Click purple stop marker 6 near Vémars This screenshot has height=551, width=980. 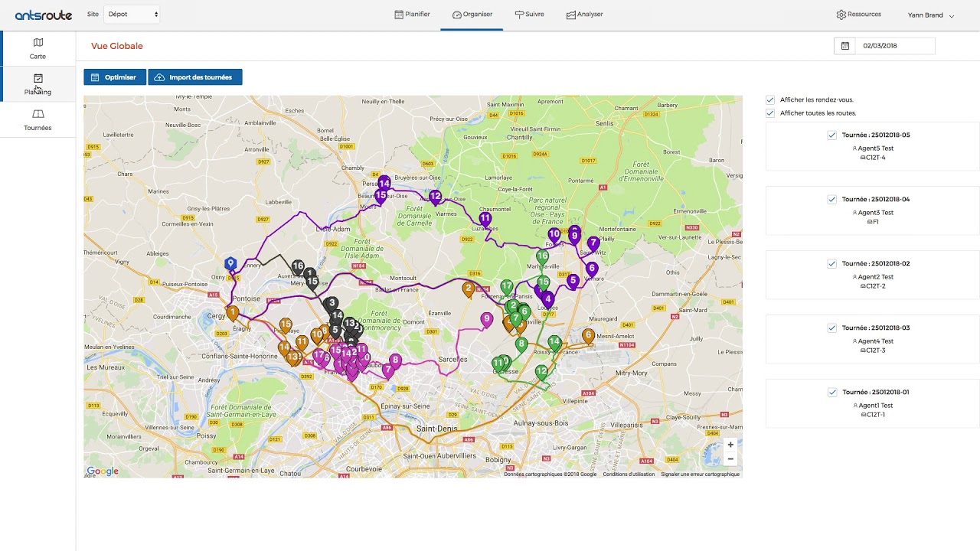[x=592, y=270]
